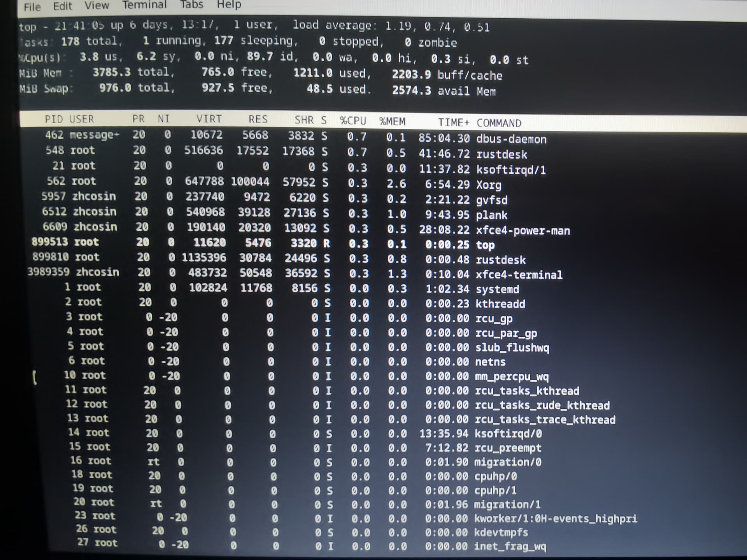Open the File menu
Viewport: 747px width, 560px height.
click(32, 7)
